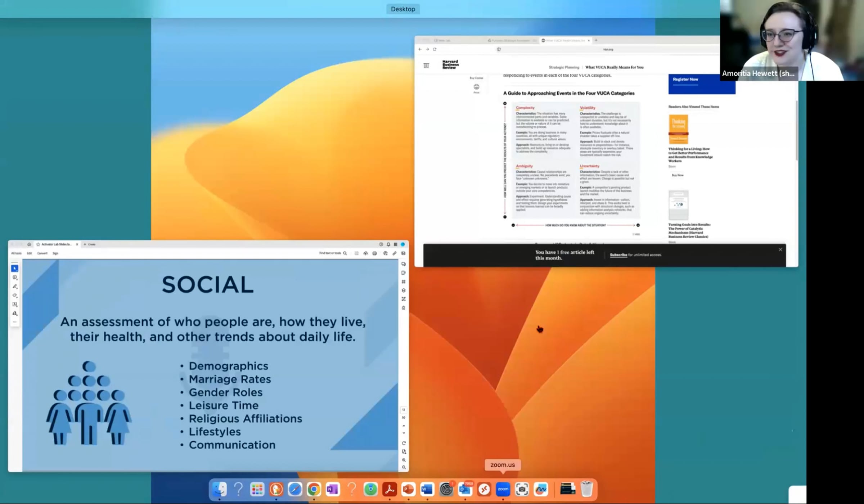
Task: Go forward in the browser window
Action: 427,49
